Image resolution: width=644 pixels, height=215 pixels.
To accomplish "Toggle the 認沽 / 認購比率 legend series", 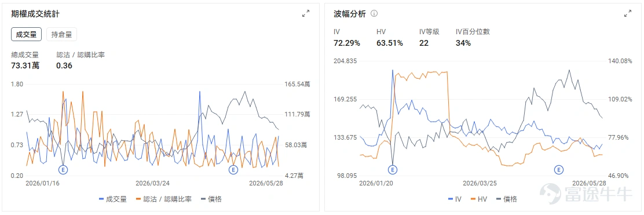I will [164, 199].
